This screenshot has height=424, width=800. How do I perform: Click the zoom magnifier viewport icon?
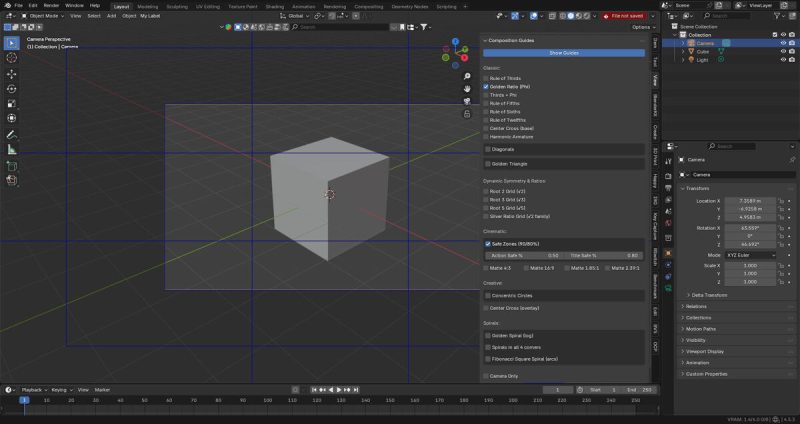tap(468, 75)
